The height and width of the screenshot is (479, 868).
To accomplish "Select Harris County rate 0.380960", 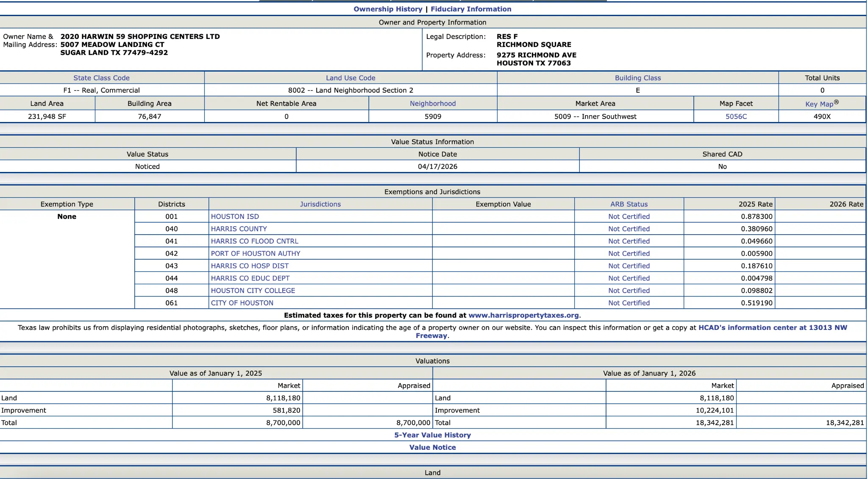I will (x=757, y=229).
